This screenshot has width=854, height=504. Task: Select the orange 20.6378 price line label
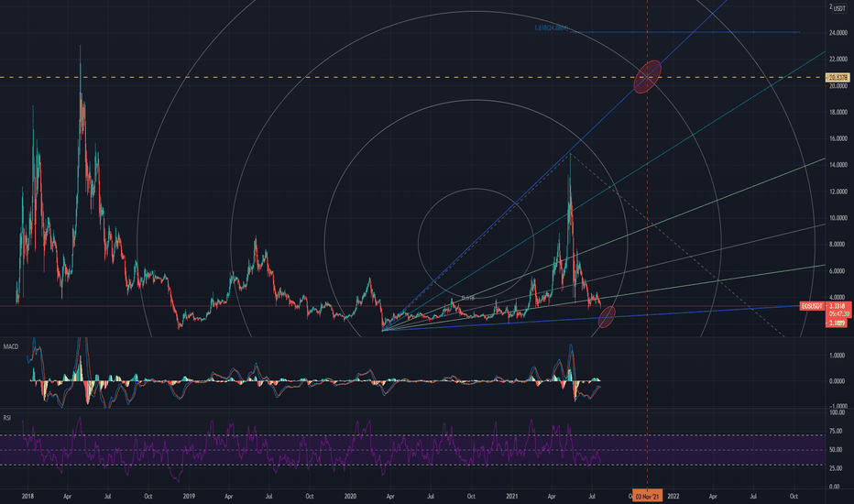(x=838, y=77)
